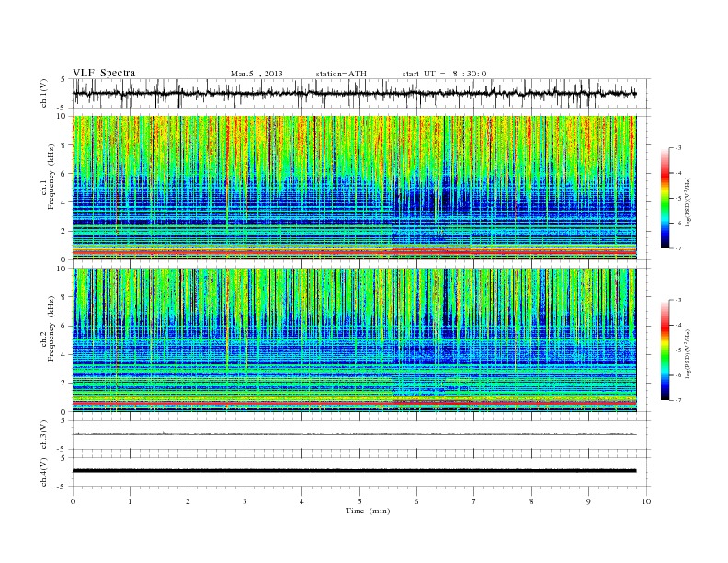Viewport: 728px width, 563px height.
Task: Click the "ch.3(V)" axis label
Action: (x=43, y=435)
